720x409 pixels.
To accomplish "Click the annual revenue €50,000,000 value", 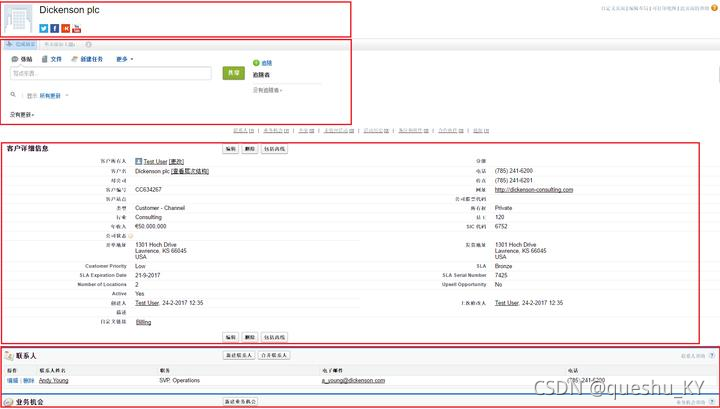I will (x=151, y=226).
